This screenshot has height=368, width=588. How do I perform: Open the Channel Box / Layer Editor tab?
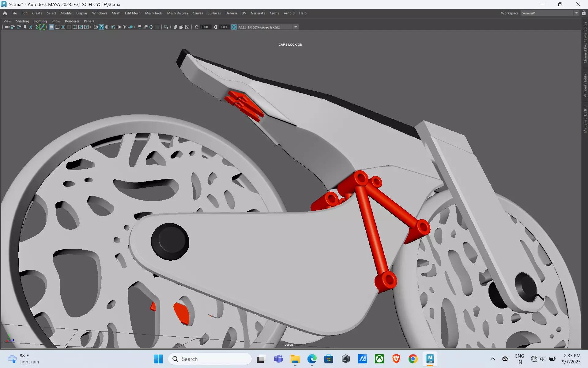coord(585,42)
